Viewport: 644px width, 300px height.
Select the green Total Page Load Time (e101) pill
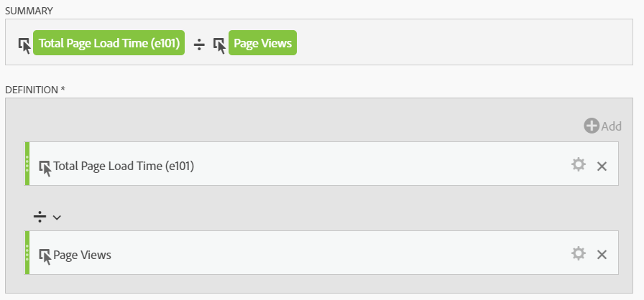(x=109, y=42)
